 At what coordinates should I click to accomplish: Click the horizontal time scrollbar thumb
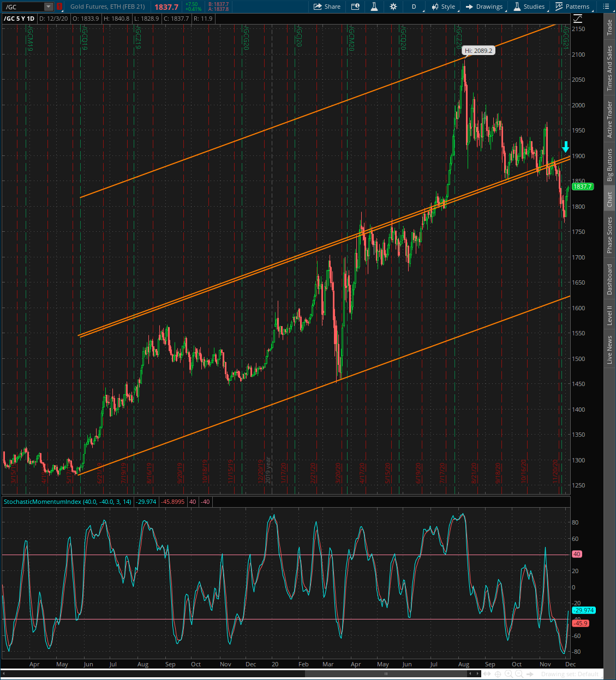386,674
